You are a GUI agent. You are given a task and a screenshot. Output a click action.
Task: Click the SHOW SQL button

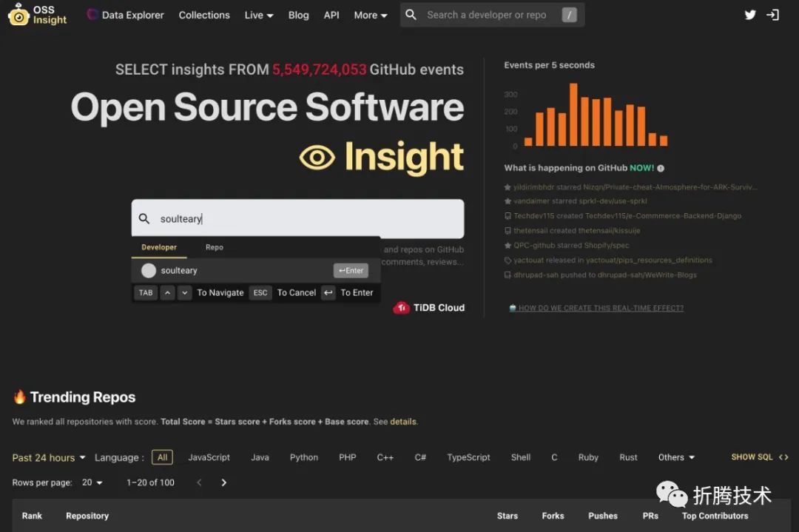coord(759,457)
